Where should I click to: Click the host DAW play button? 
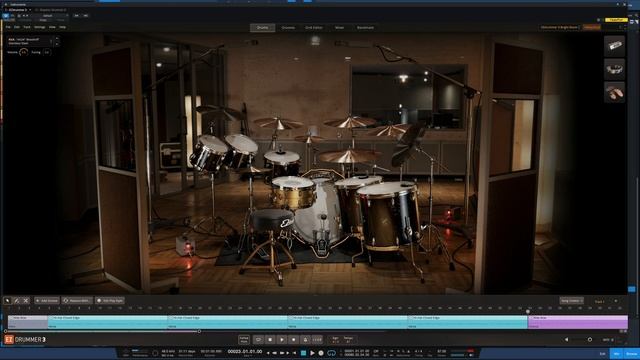[x=312, y=353]
